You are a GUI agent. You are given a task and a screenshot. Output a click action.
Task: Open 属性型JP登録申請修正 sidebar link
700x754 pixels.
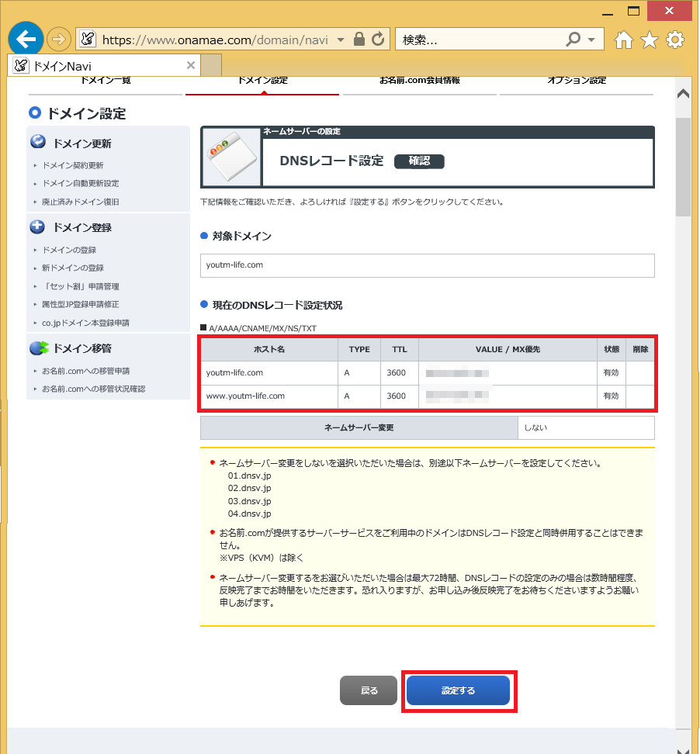[x=81, y=304]
